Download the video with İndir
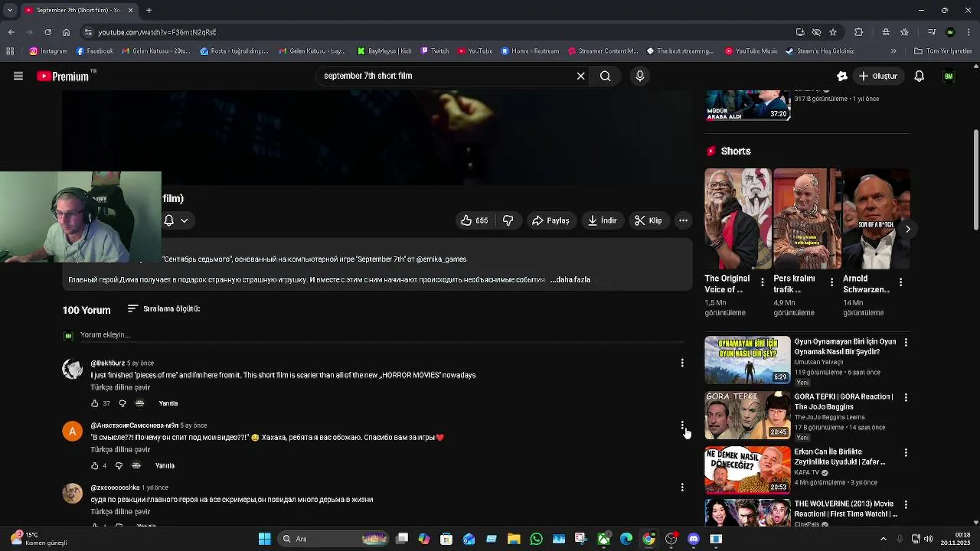Viewport: 980px width, 551px height. (x=603, y=220)
